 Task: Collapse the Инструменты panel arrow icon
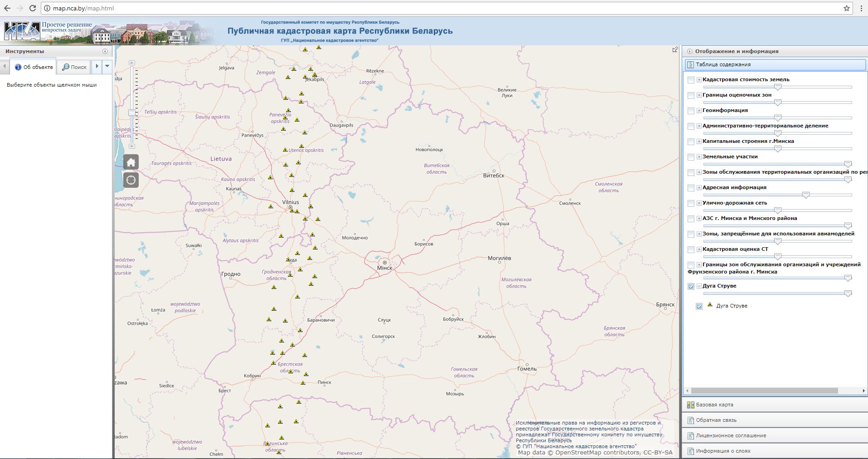pos(105,51)
